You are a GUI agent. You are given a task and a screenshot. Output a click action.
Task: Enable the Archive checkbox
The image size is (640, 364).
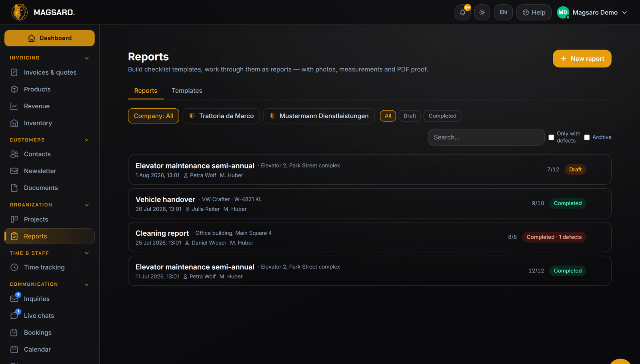[x=587, y=137]
